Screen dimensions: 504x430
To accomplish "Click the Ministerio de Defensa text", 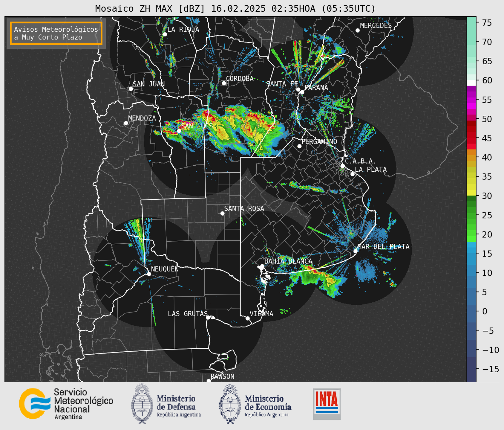I will 179,406.
